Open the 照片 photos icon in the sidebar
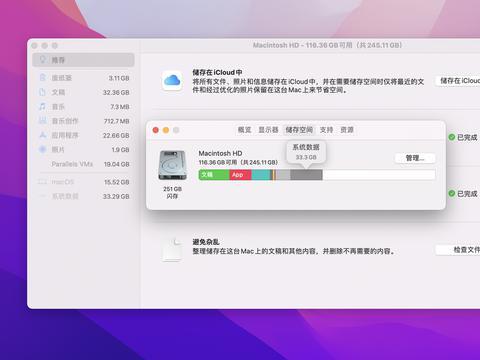This screenshot has height=360, width=480. point(42,149)
